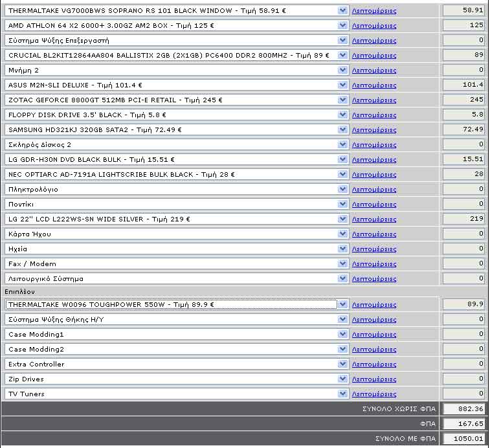The height and width of the screenshot is (448, 490).
Task: Expand the Extra Controller dropdown
Action: [177, 364]
